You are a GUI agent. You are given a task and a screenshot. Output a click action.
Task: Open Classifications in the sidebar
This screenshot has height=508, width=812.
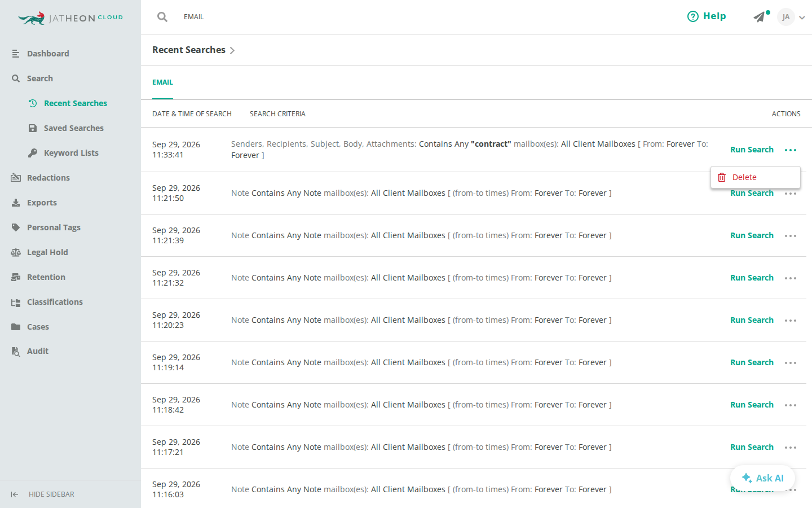(x=47, y=302)
